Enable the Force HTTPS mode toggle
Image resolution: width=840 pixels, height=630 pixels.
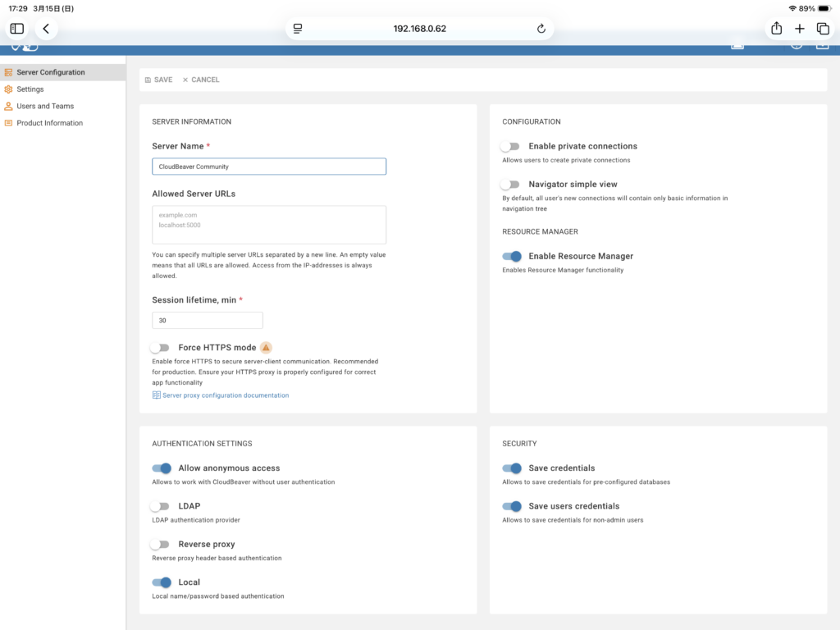[160, 348]
